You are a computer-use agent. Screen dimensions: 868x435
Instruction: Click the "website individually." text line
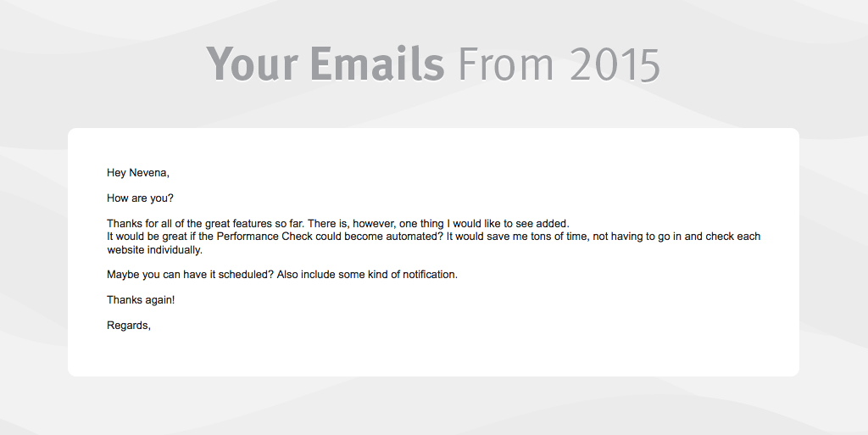pos(154,249)
